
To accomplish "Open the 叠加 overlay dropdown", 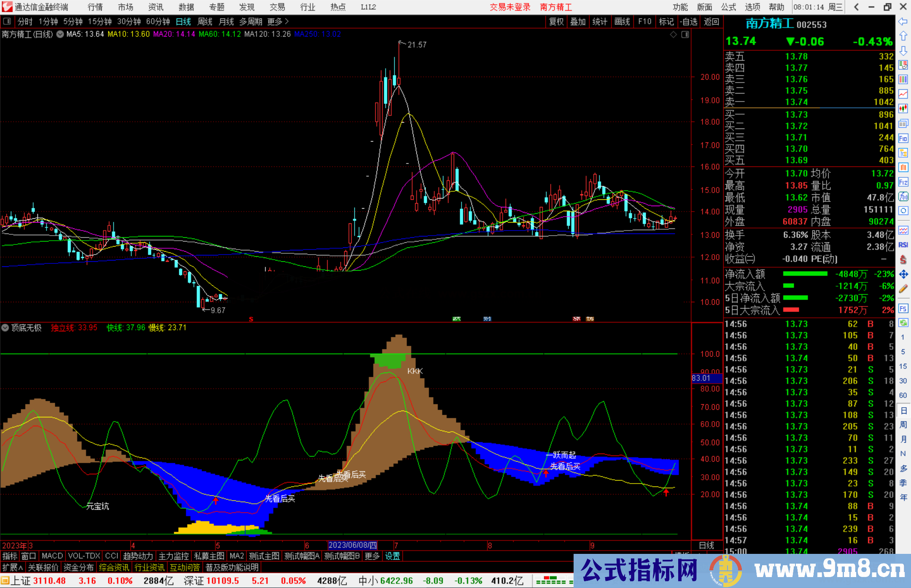I will click(578, 21).
